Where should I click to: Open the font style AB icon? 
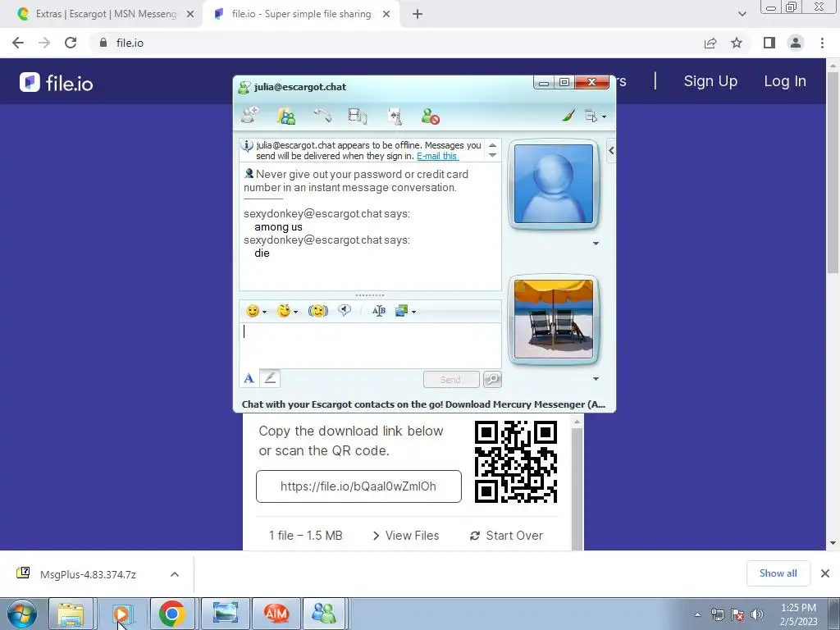click(379, 311)
